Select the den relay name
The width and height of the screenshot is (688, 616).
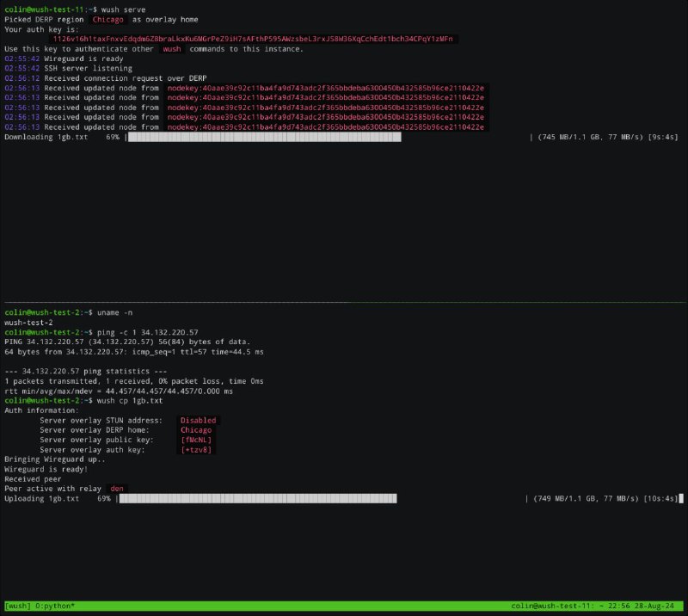coord(117,489)
